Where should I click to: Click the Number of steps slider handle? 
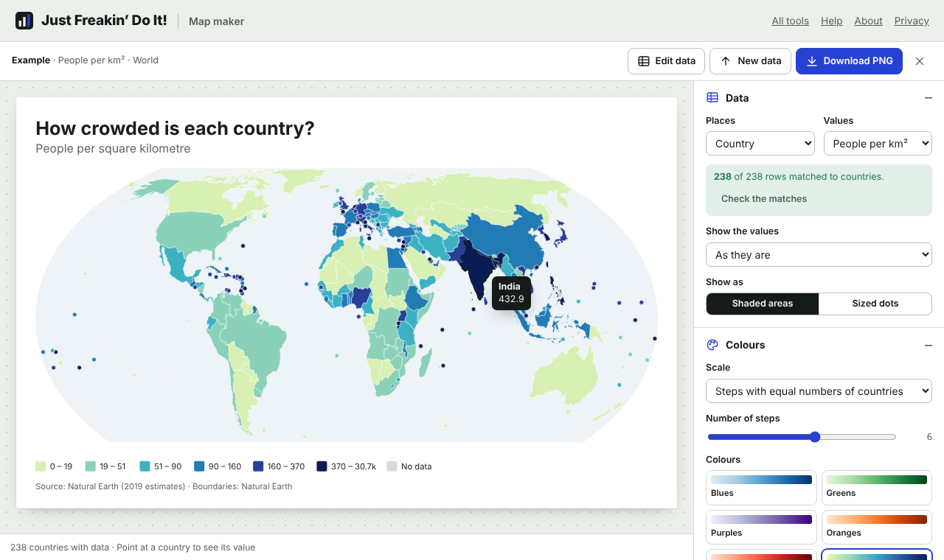(x=815, y=437)
